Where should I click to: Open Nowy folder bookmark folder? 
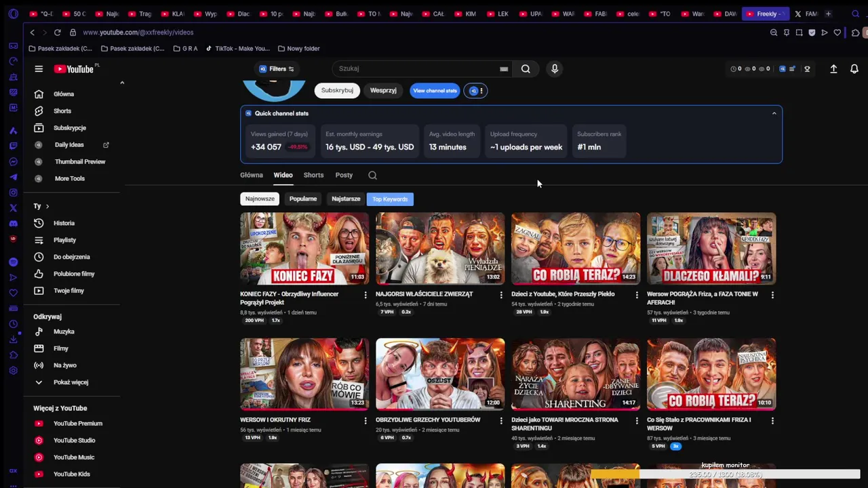click(298, 49)
